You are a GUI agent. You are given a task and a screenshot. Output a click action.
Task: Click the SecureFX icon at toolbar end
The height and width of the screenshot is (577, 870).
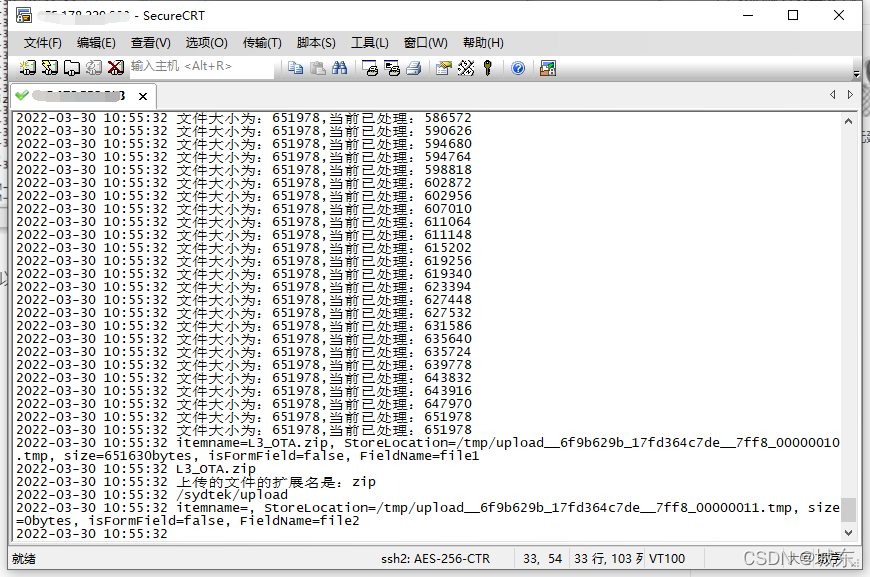click(548, 68)
